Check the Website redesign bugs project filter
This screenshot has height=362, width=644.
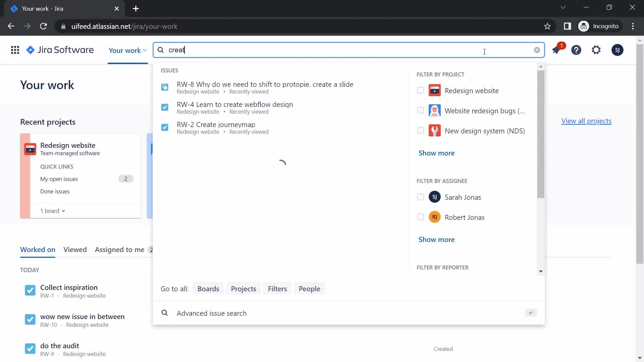click(420, 111)
